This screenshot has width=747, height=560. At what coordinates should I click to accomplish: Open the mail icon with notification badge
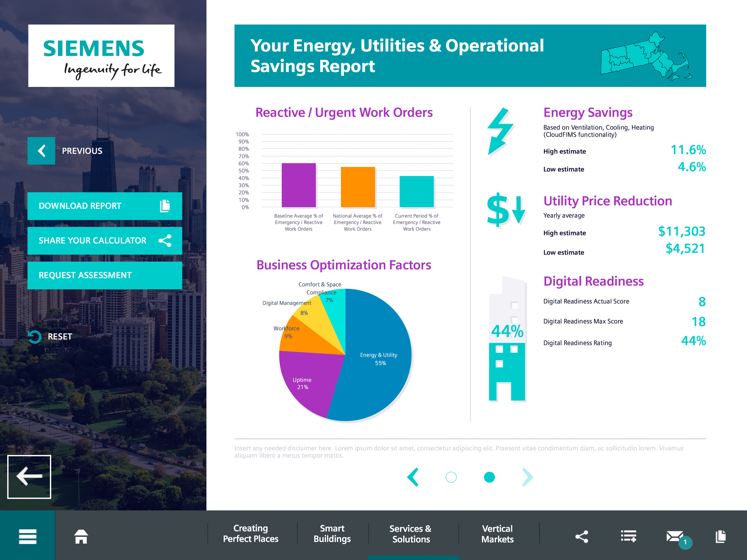[675, 536]
